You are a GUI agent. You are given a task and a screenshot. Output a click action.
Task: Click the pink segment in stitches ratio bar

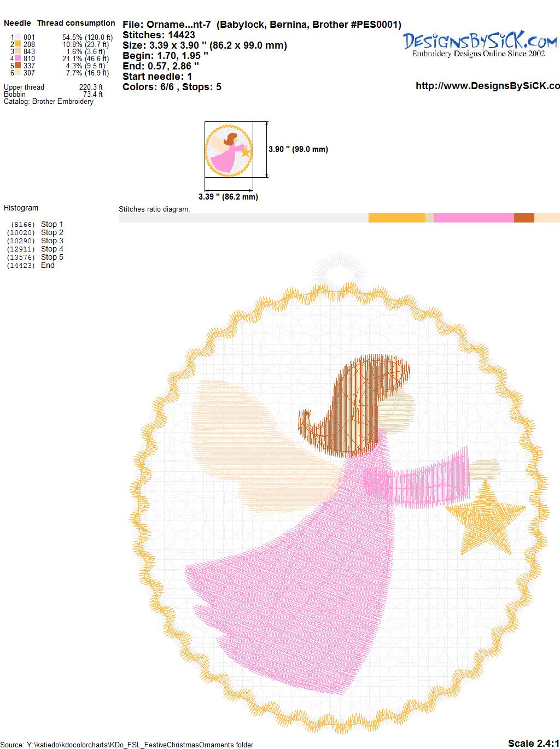[x=474, y=218]
